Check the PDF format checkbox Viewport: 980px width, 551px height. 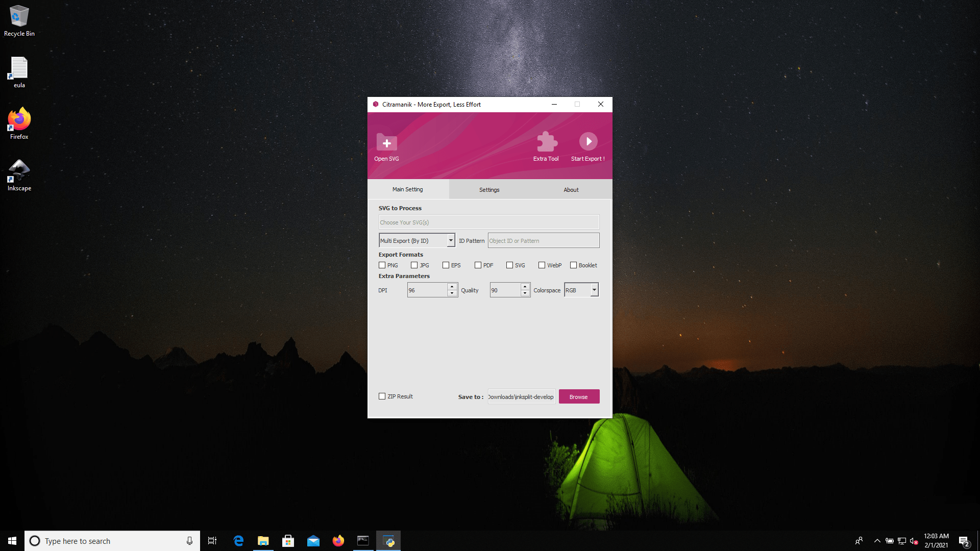pos(478,265)
